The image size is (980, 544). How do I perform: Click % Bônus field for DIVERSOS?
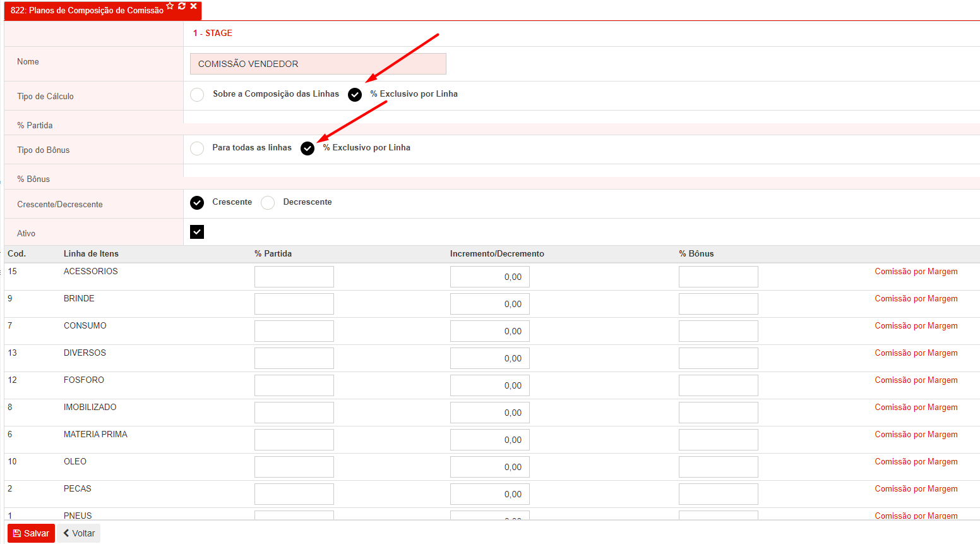pyautogui.click(x=719, y=358)
